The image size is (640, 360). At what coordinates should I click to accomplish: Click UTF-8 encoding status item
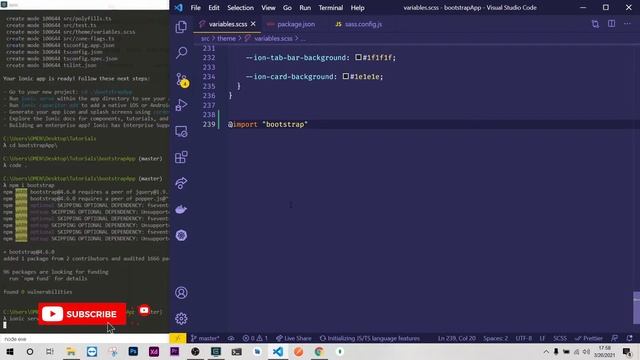click(x=524, y=338)
